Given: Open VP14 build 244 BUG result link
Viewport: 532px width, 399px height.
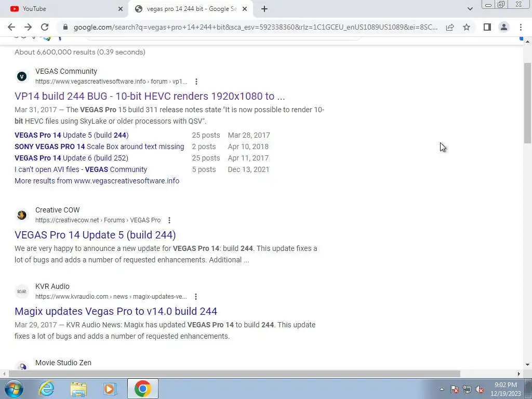Looking at the screenshot, I should point(150,96).
